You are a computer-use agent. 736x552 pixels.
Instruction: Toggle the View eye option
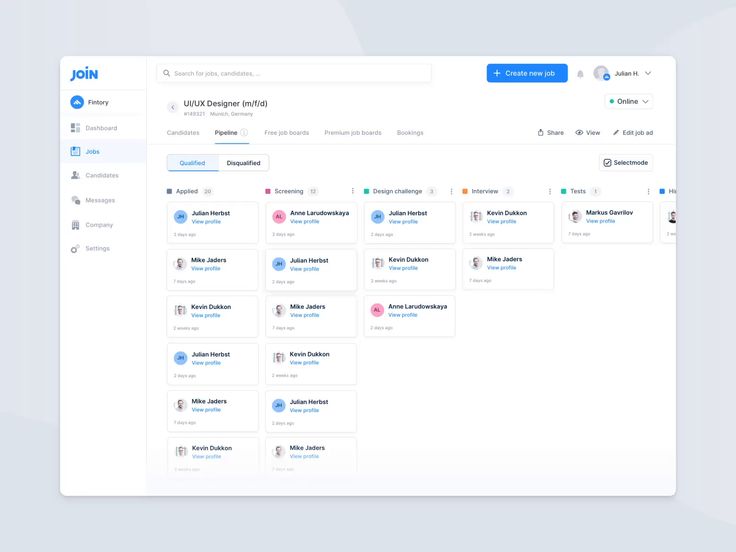point(588,132)
